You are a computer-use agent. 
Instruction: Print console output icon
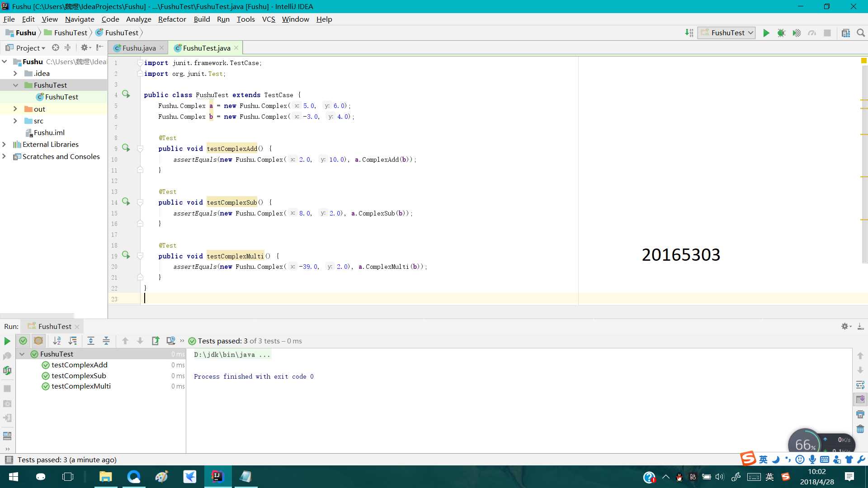860,414
